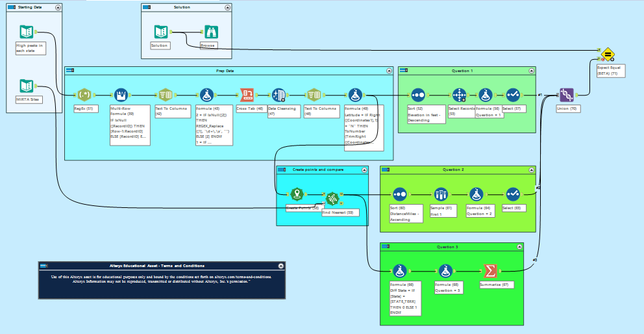Toggle the Question 3 container enable switch

pos(385,246)
